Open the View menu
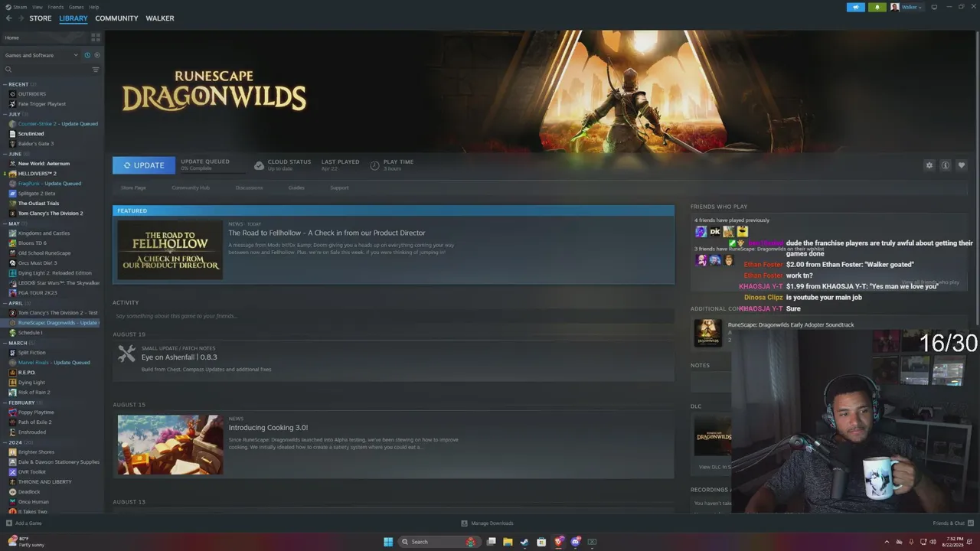 click(38, 7)
